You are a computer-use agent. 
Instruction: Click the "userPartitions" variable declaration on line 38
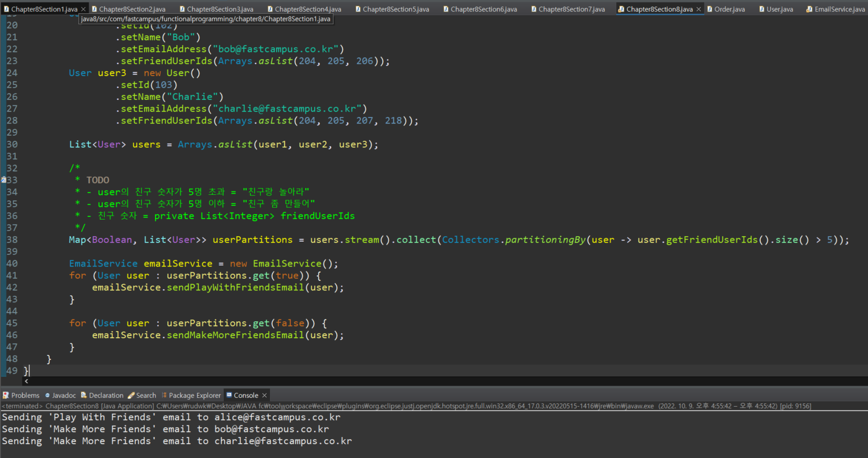(x=252, y=239)
